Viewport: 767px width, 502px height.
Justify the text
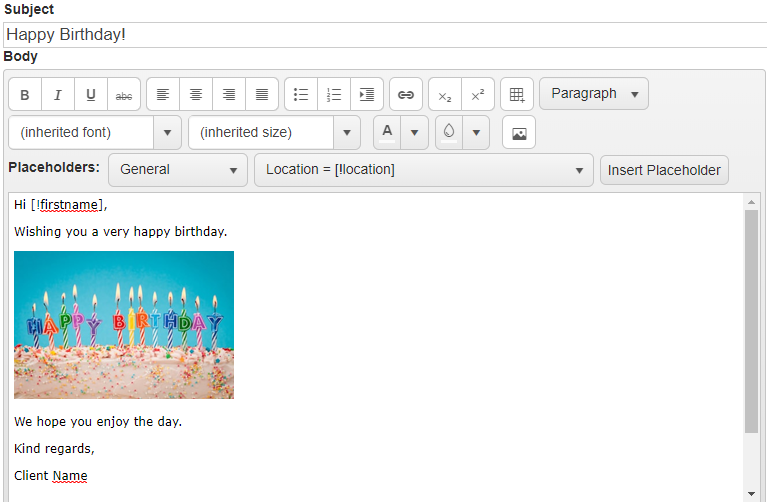click(262, 94)
